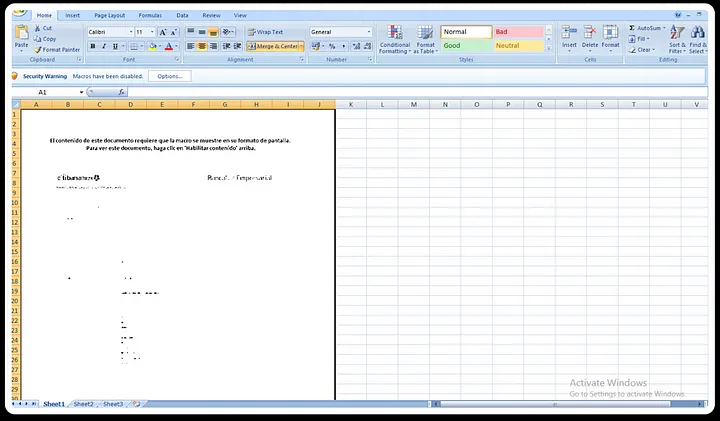Toggle bold formatting

click(93, 46)
